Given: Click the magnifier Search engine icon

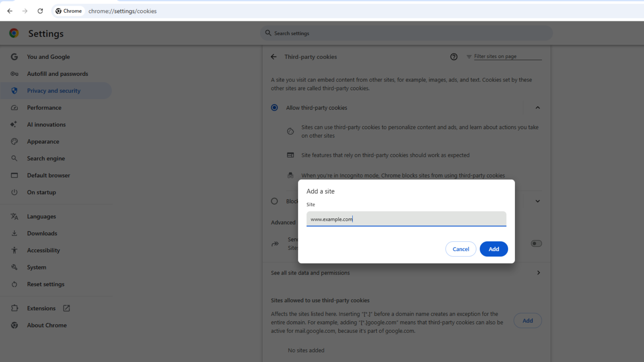Looking at the screenshot, I should 14,158.
